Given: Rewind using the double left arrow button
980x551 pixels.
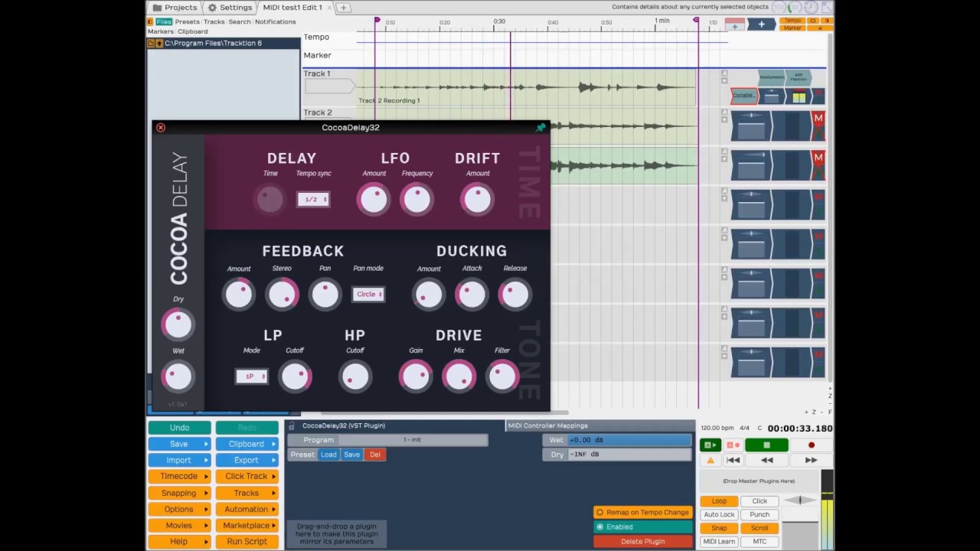Looking at the screenshot, I should (x=767, y=460).
